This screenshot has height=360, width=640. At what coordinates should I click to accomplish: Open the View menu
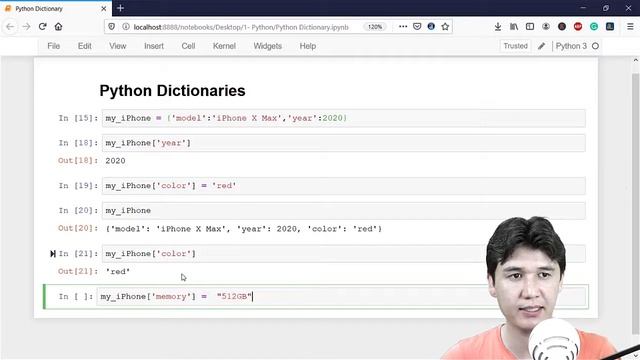[x=118, y=46]
